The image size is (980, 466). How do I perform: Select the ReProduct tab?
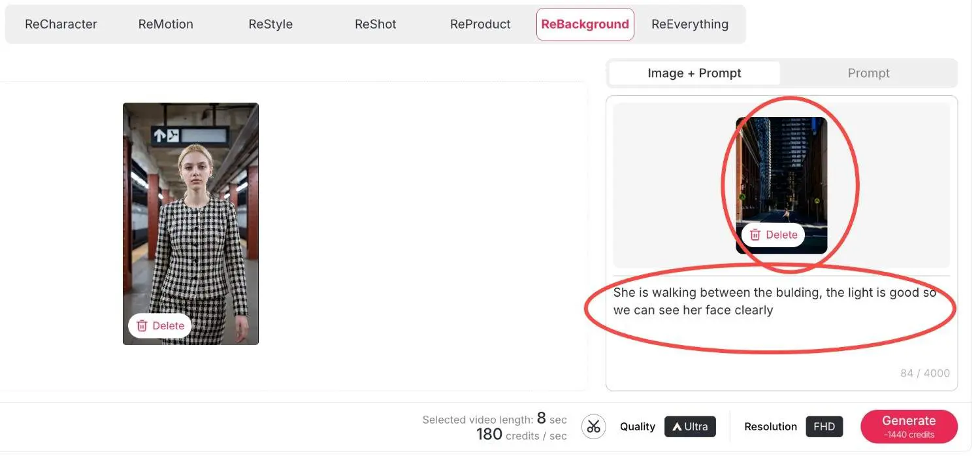click(x=480, y=24)
